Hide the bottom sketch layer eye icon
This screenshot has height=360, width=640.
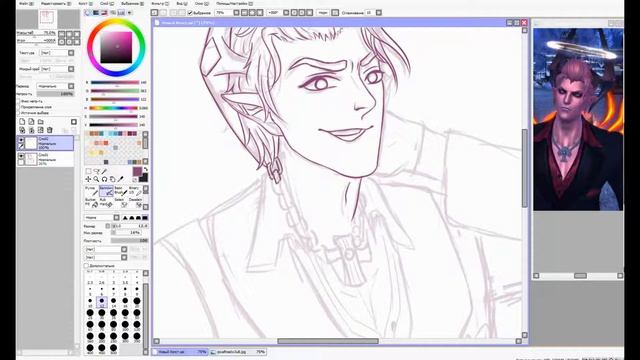21,156
